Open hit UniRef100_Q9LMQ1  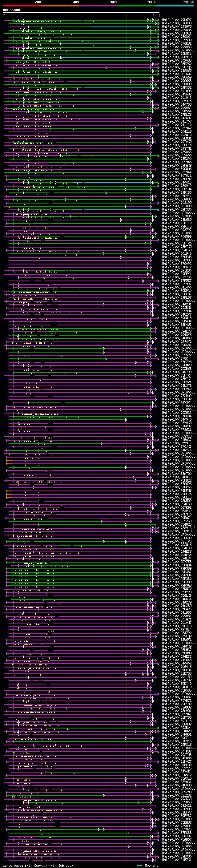177,139
